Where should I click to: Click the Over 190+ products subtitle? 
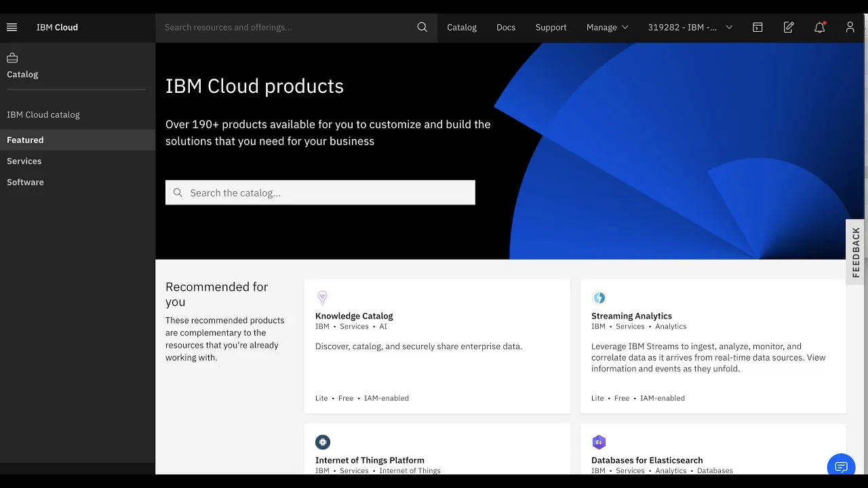[x=328, y=133]
